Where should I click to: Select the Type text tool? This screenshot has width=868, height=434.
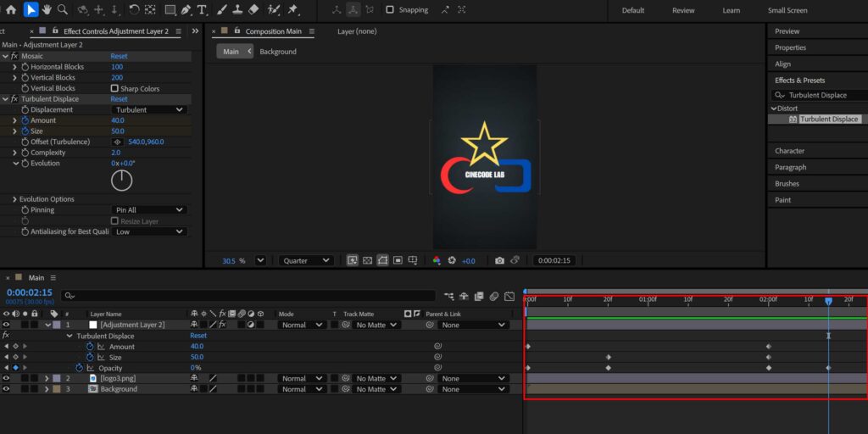(202, 9)
